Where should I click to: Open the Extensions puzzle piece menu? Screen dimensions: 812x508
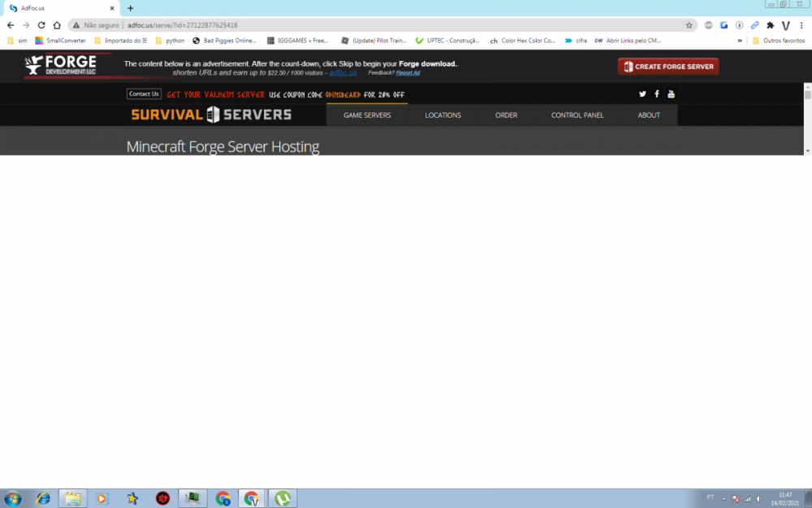pos(771,25)
